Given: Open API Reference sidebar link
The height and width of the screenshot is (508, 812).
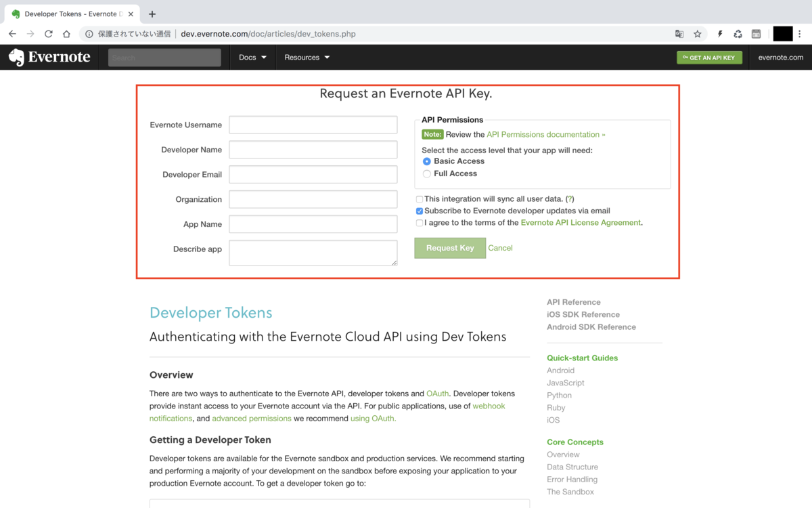Looking at the screenshot, I should [x=574, y=302].
